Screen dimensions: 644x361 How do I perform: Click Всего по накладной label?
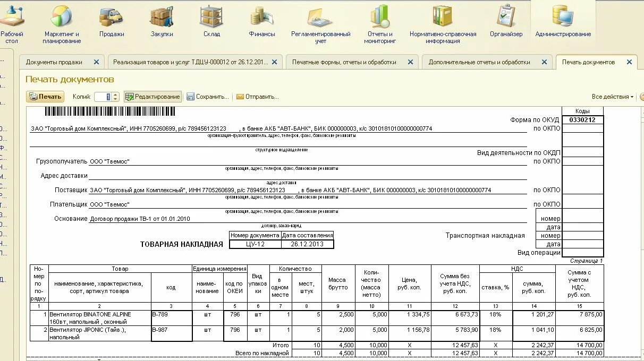click(x=262, y=353)
